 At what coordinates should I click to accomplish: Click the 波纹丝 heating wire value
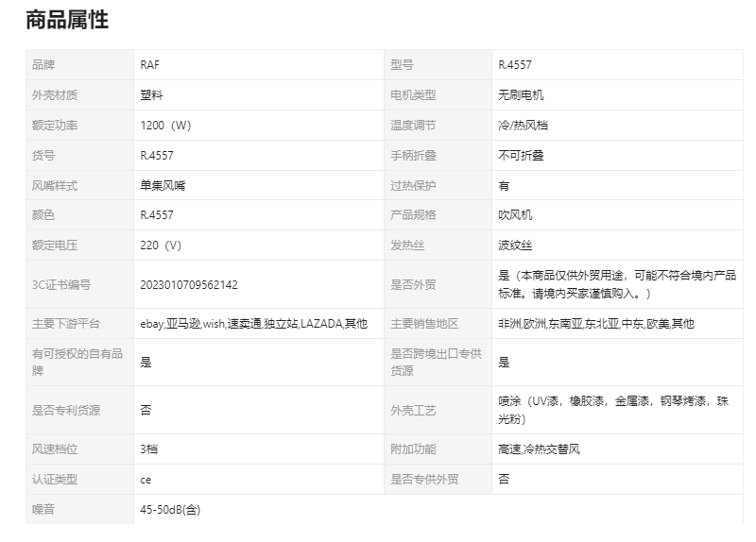click(515, 246)
